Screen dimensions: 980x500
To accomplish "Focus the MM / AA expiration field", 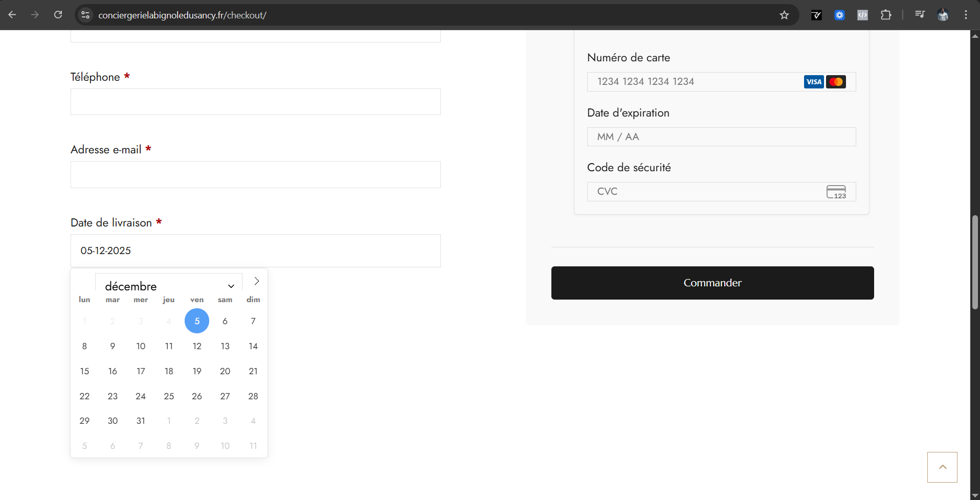I will (x=721, y=137).
